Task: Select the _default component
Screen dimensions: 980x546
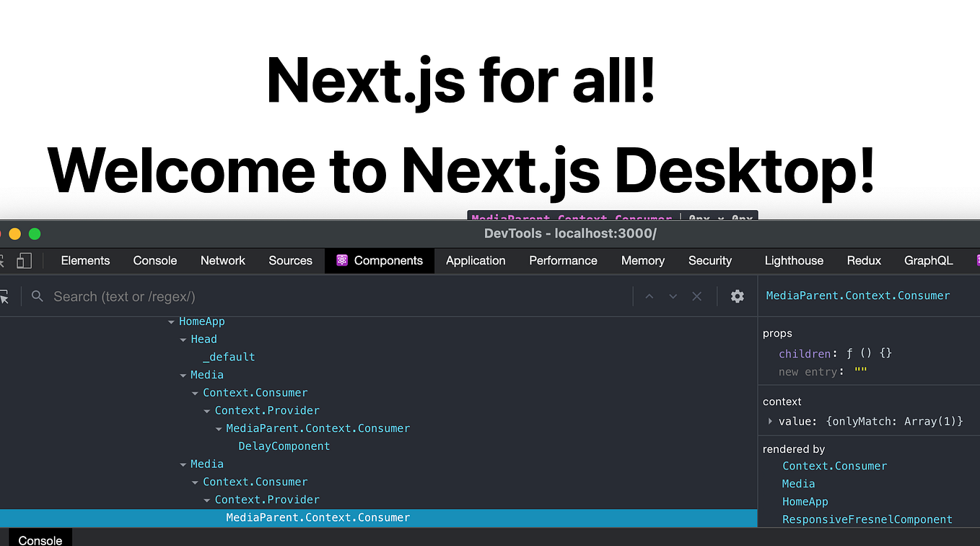Action: coord(229,357)
